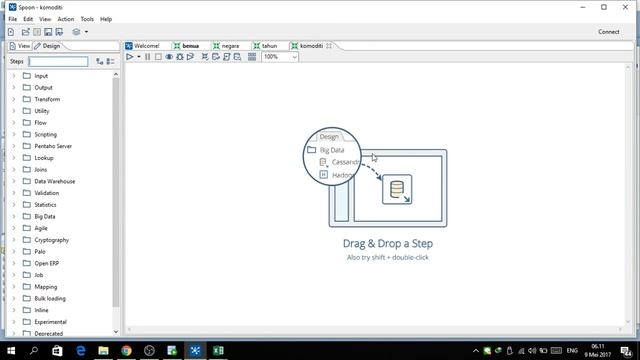Open the Tools menu
This screenshot has height=360, width=640.
pos(87,19)
